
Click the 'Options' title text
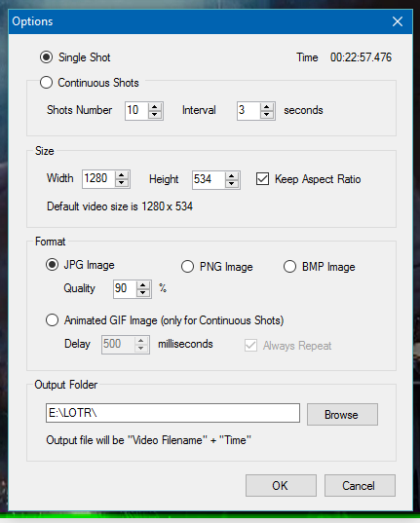click(x=32, y=21)
